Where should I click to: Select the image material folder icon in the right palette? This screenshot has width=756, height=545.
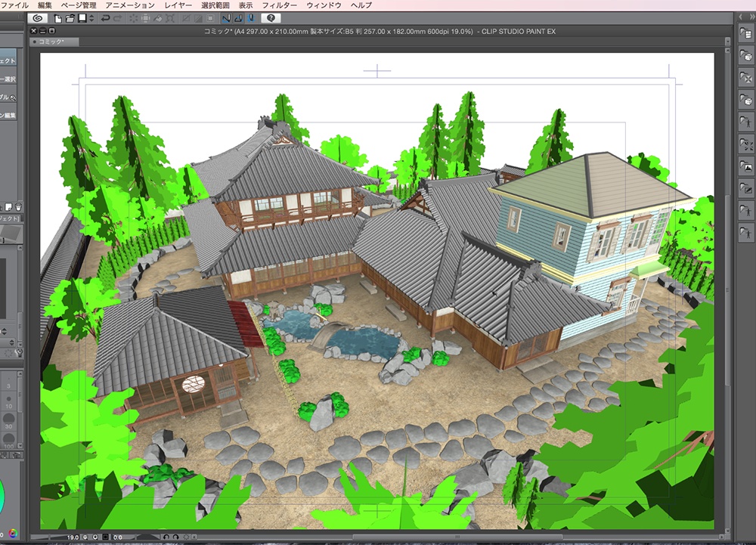(x=746, y=166)
